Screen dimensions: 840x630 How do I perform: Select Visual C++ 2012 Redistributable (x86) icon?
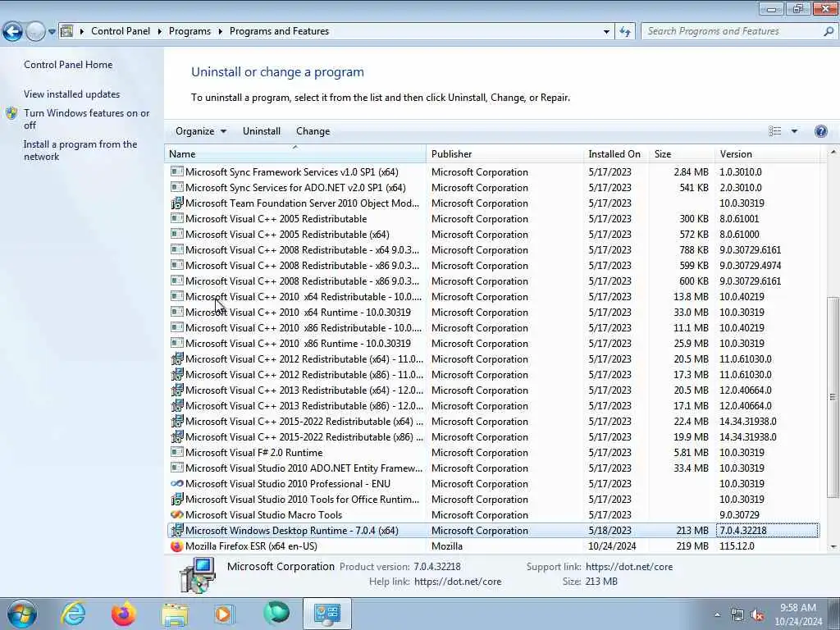point(176,374)
